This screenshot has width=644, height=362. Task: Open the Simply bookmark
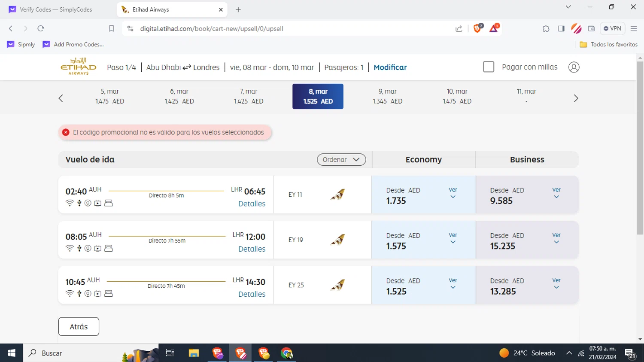(21, 44)
